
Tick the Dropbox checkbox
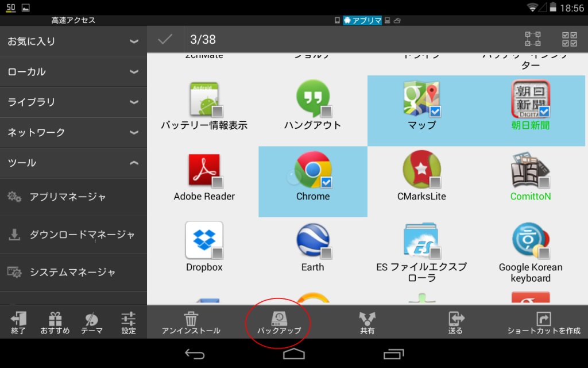pos(218,254)
